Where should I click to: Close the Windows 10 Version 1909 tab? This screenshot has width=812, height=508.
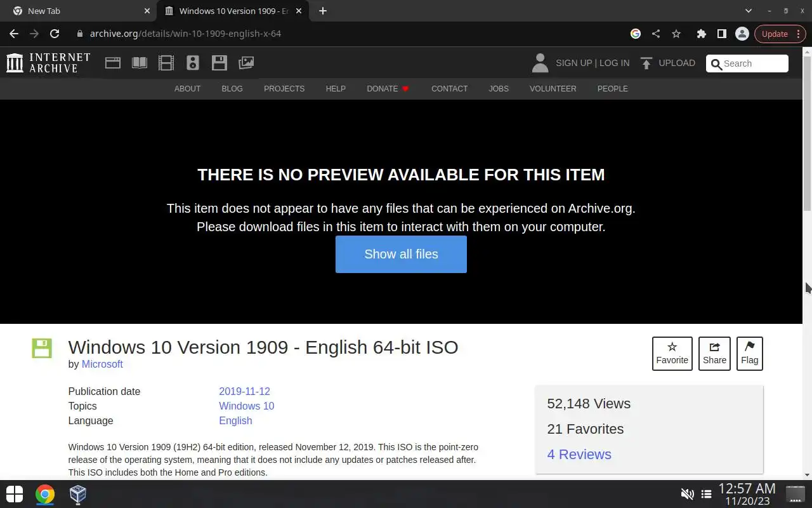click(x=299, y=11)
